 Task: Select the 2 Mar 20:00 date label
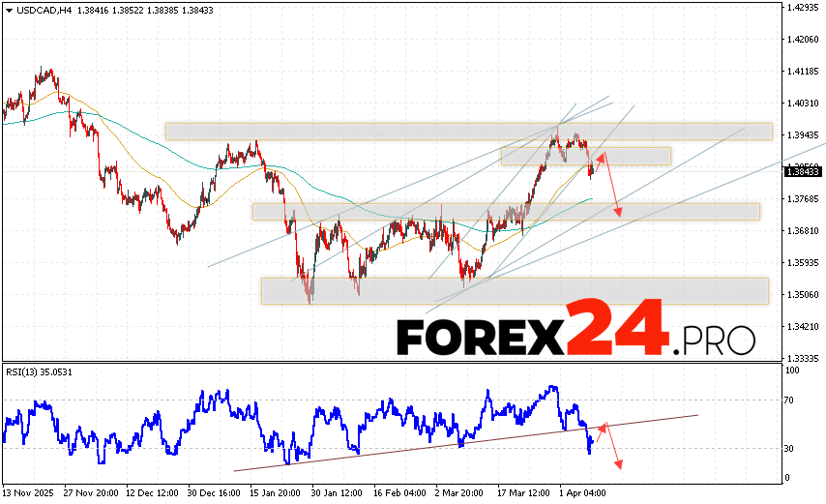click(458, 493)
